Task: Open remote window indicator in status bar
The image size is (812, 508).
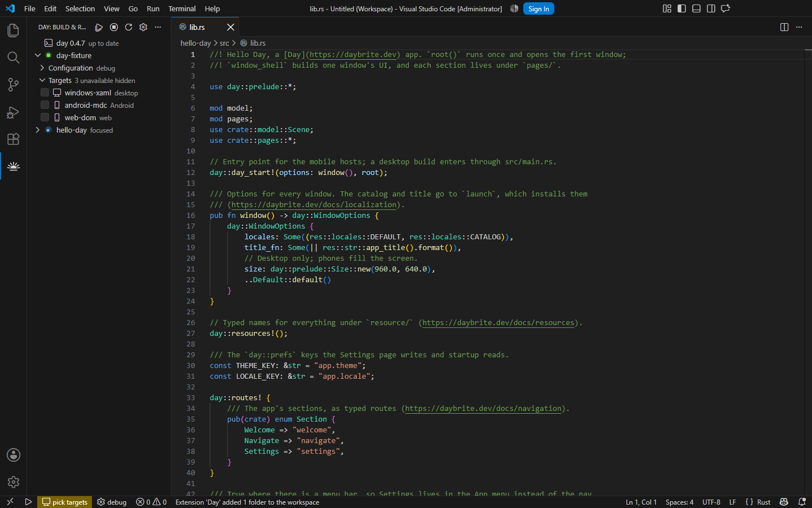Action: point(10,502)
